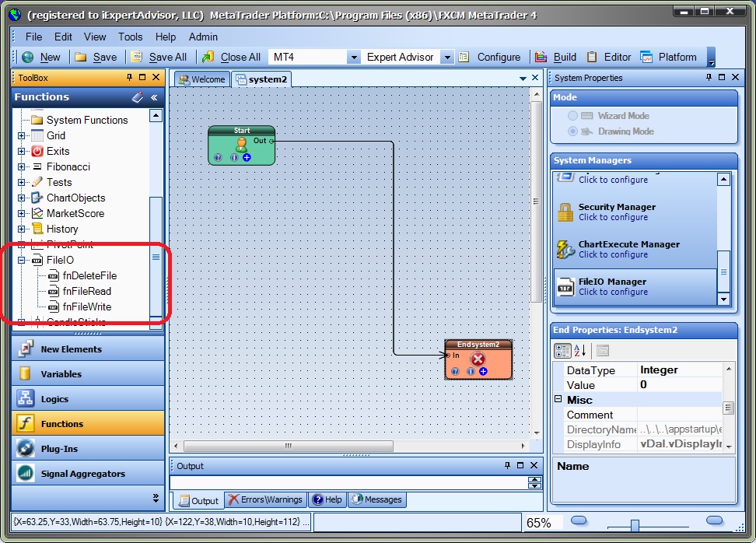Open the Variables toolbox section
The image size is (756, 543).
[88, 373]
